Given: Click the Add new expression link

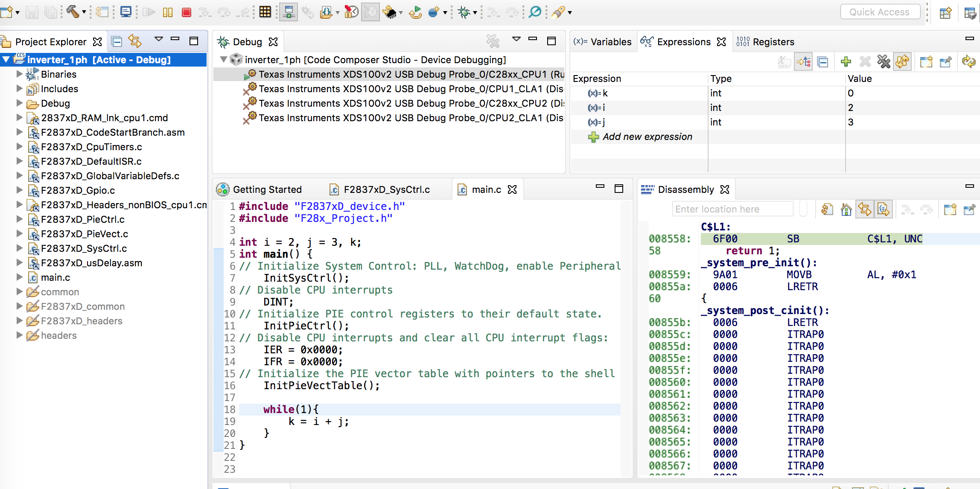Looking at the screenshot, I should click(x=647, y=137).
